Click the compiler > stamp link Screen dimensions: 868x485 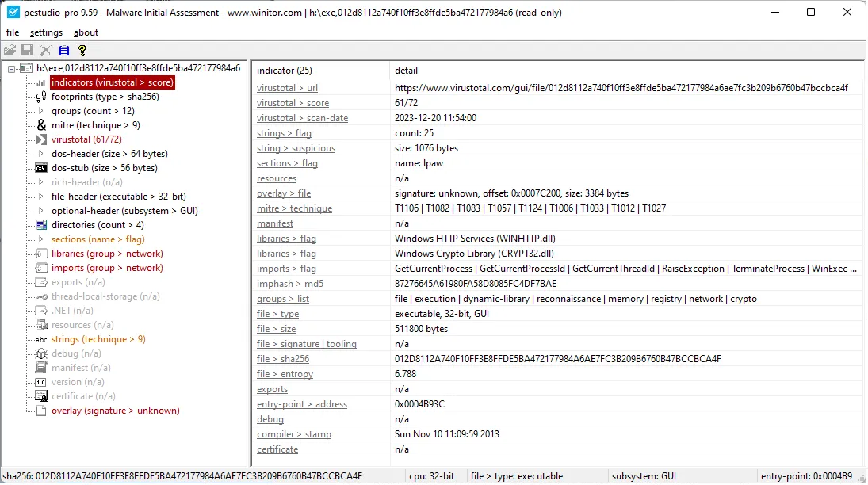pyautogui.click(x=294, y=434)
